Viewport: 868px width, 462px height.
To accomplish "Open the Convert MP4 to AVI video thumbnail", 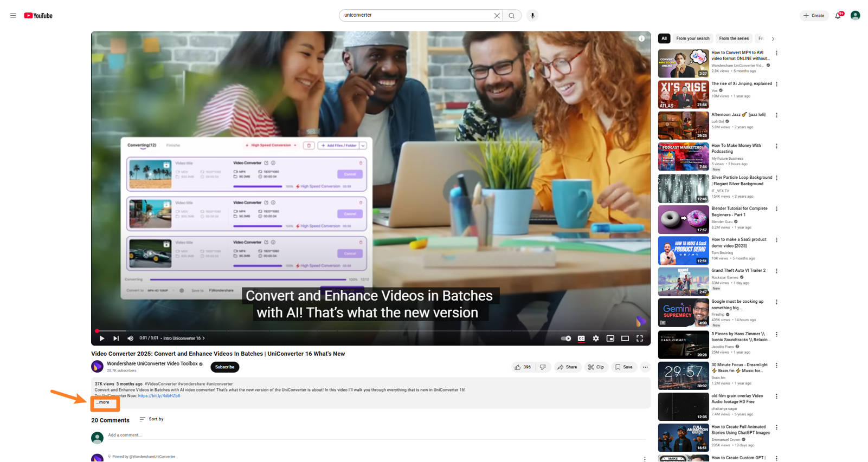I will 683,63.
